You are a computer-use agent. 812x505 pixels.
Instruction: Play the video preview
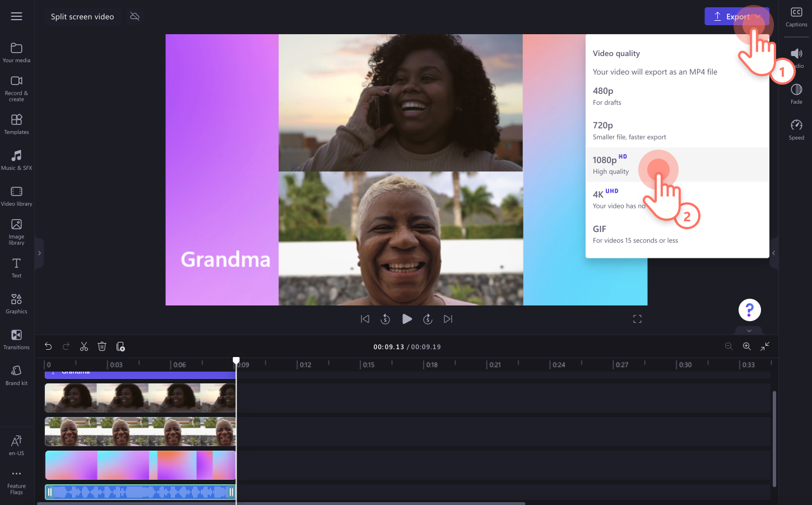407,318
